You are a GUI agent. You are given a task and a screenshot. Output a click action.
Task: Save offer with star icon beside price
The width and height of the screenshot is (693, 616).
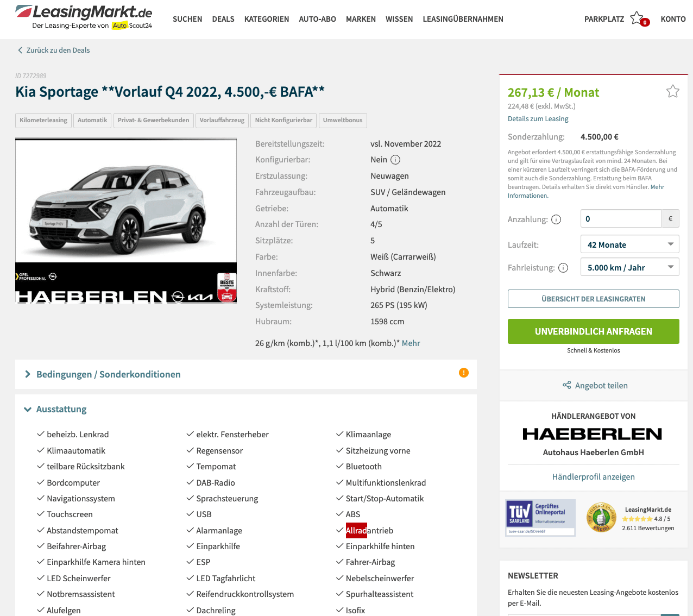(672, 91)
